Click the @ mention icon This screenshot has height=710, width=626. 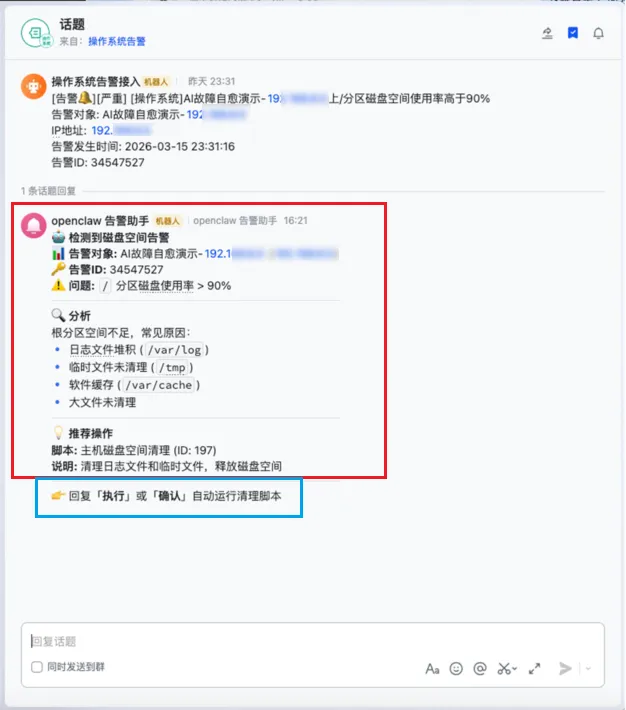coord(480,669)
